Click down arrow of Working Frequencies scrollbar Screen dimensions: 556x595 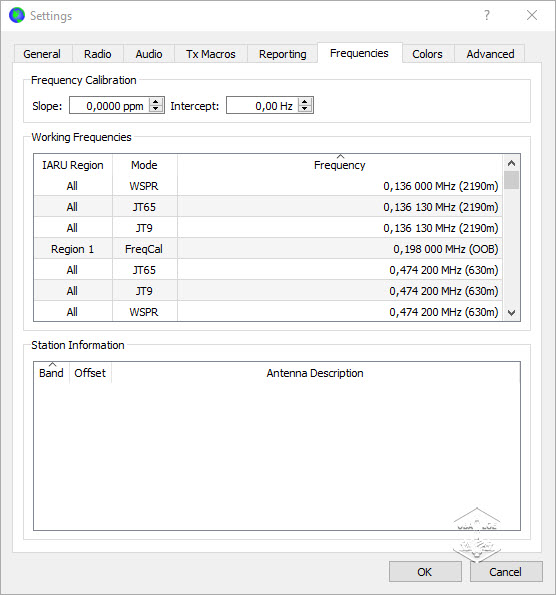(x=511, y=313)
